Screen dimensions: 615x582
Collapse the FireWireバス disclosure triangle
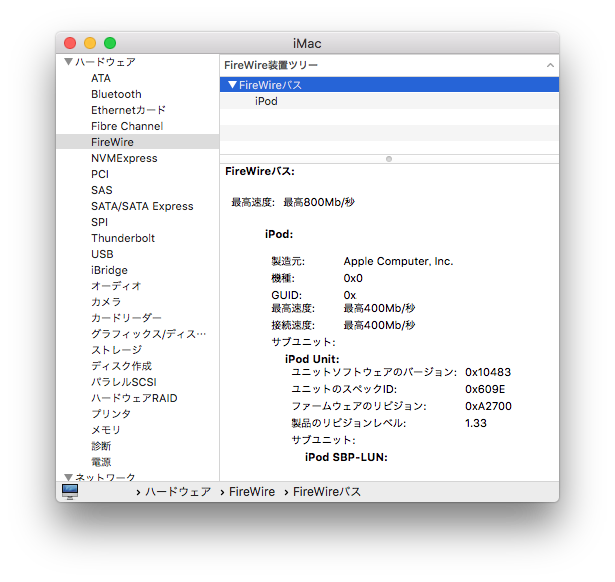[x=233, y=85]
